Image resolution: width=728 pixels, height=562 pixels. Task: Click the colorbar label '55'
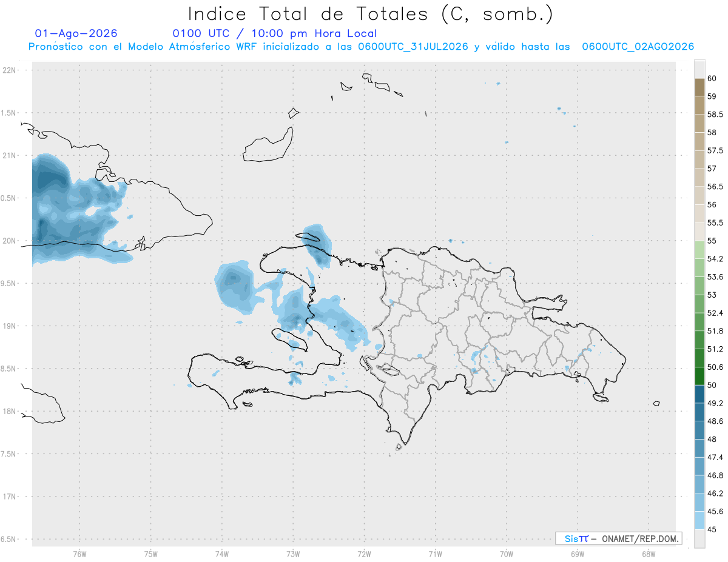(x=712, y=241)
